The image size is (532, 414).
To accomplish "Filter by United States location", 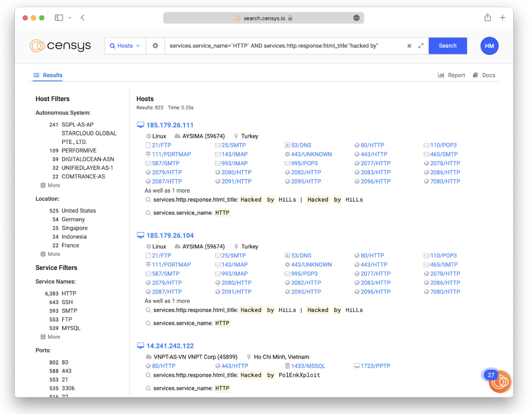I will tap(79, 211).
